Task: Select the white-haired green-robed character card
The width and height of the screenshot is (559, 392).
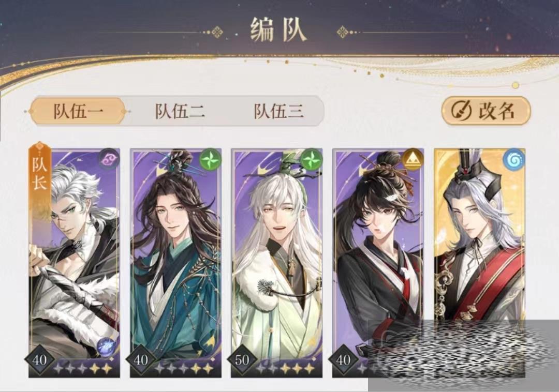Action: (276, 263)
